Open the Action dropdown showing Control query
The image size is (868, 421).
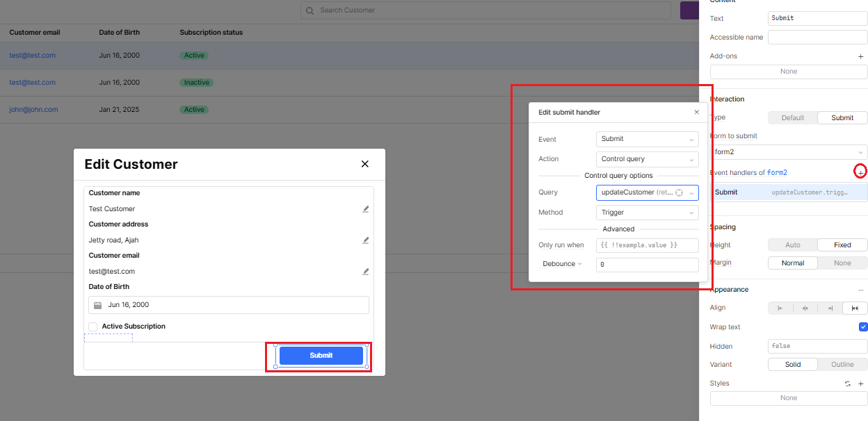coord(647,159)
